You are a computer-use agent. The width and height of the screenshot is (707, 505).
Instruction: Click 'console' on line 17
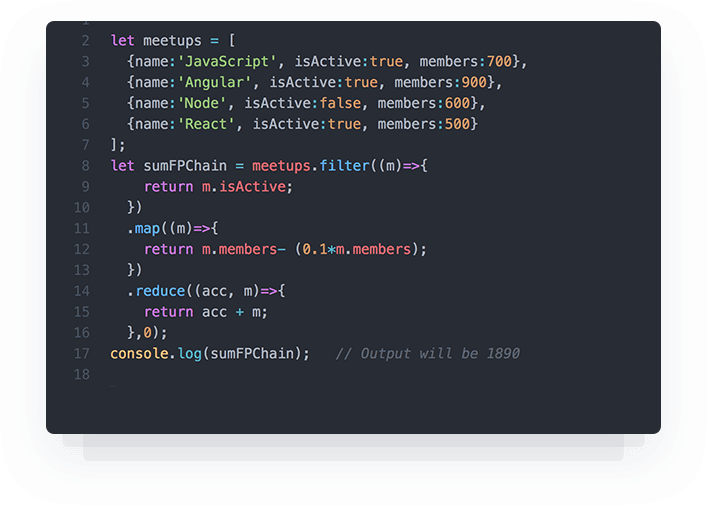coord(139,354)
